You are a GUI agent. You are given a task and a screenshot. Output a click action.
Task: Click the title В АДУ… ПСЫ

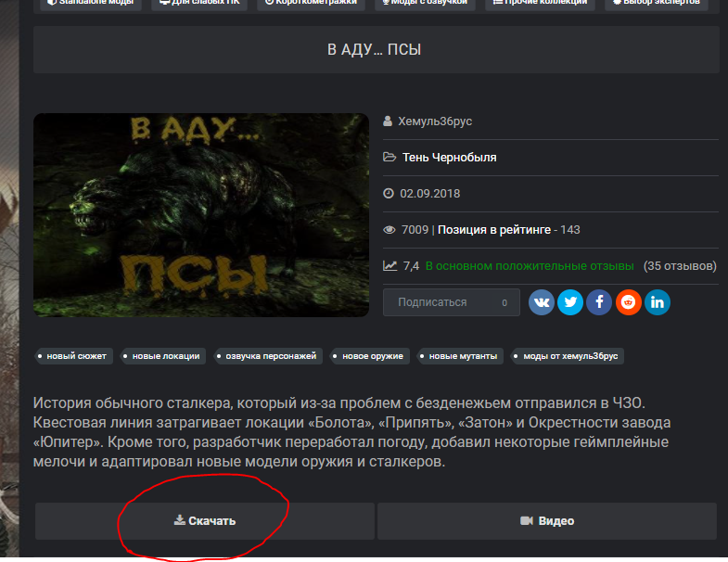click(x=375, y=50)
